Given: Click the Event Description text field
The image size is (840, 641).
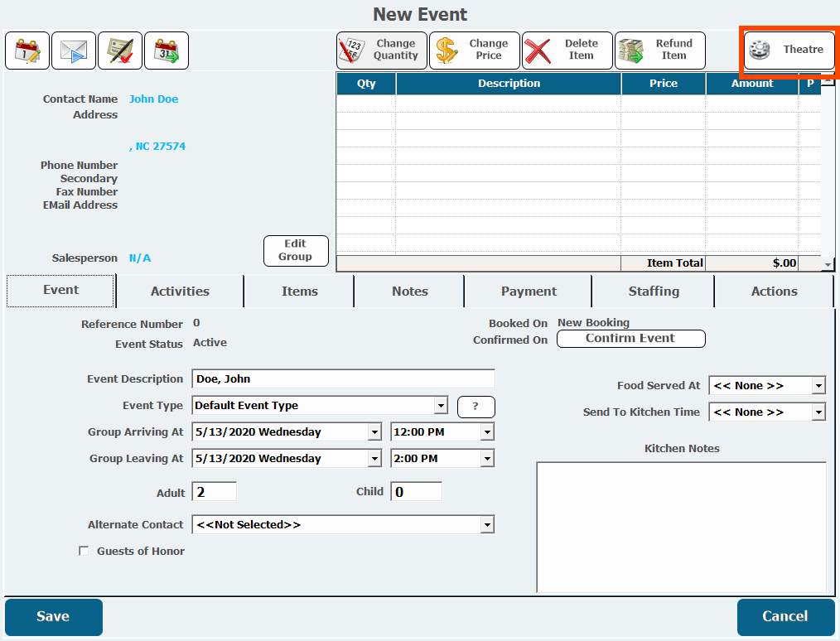Looking at the screenshot, I should click(343, 379).
